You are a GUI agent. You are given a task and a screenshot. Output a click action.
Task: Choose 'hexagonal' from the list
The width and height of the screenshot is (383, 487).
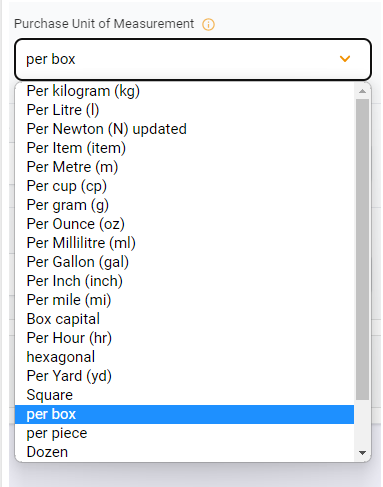pos(184,357)
